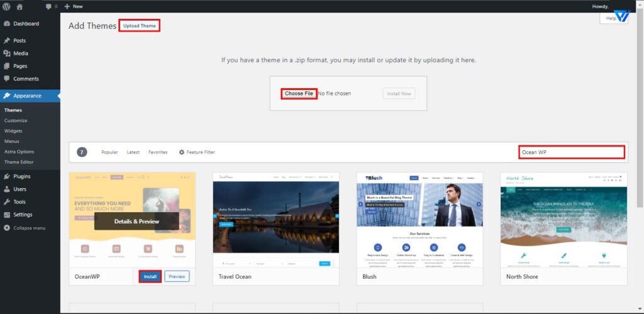The height and width of the screenshot is (314, 644).
Task: Click the Settings icon in sidebar
Action: coord(6,215)
